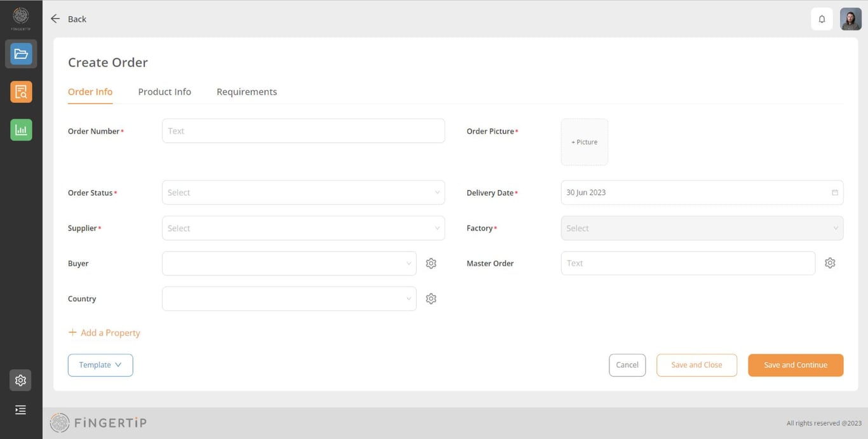Switch to the Product Info tab

[x=165, y=92]
